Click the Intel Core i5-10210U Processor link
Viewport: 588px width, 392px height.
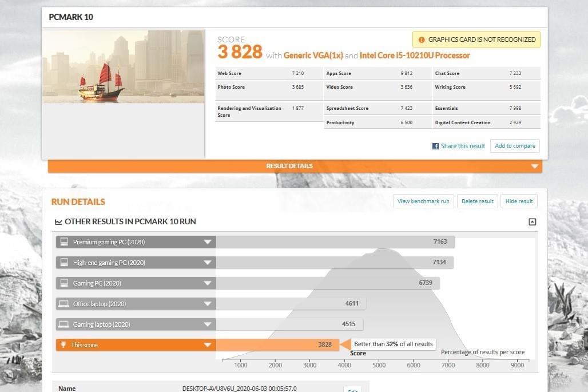click(x=415, y=56)
